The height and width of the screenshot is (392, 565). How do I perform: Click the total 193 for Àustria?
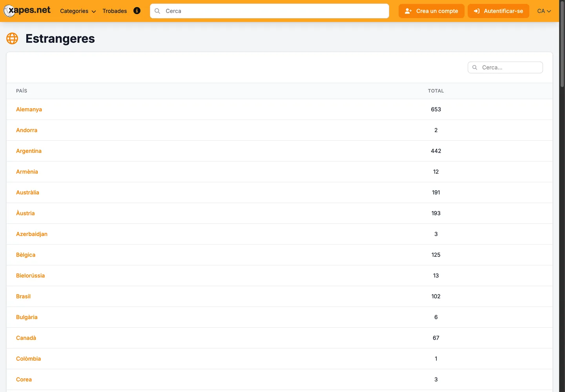[x=436, y=213]
